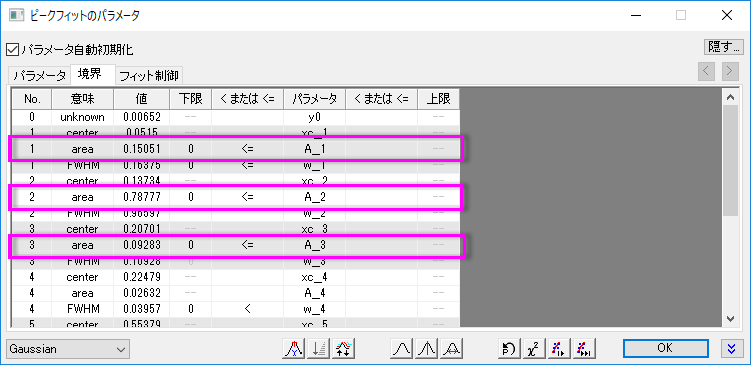Click the chi-square calculation icon

[x=534, y=349]
